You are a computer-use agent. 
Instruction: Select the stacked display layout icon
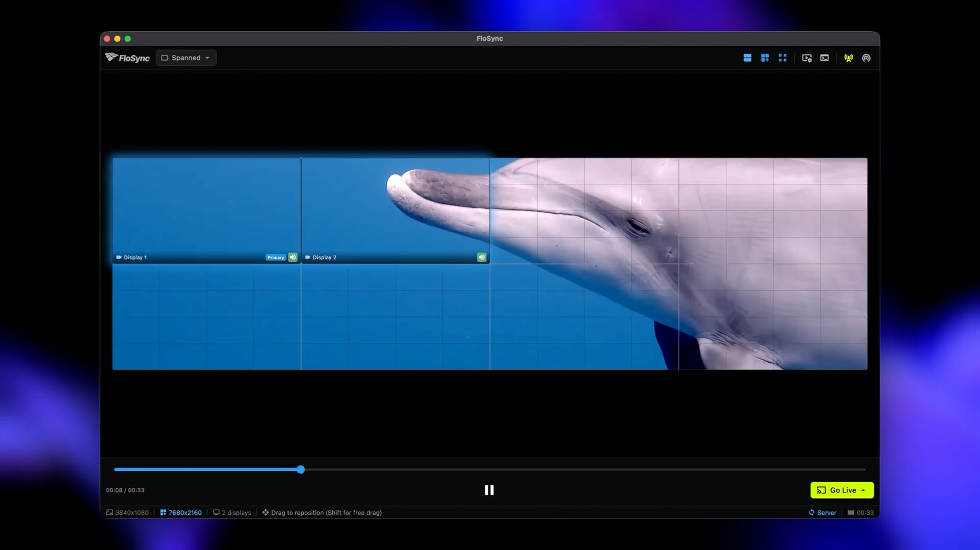click(747, 58)
